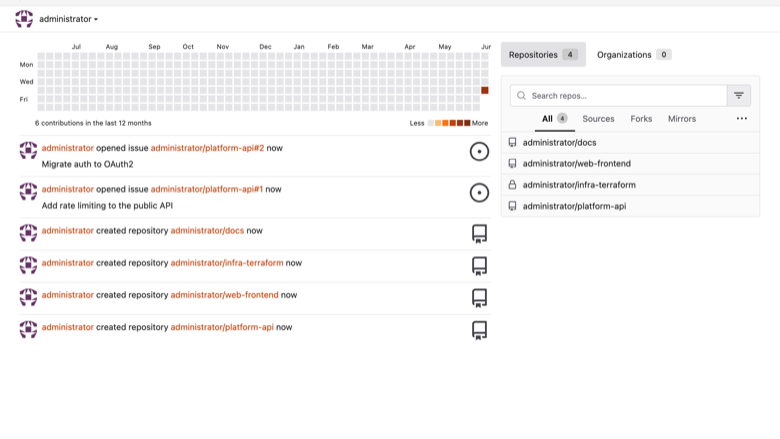
Task: Click the Jul month label on heatmap
Action: pyautogui.click(x=76, y=47)
